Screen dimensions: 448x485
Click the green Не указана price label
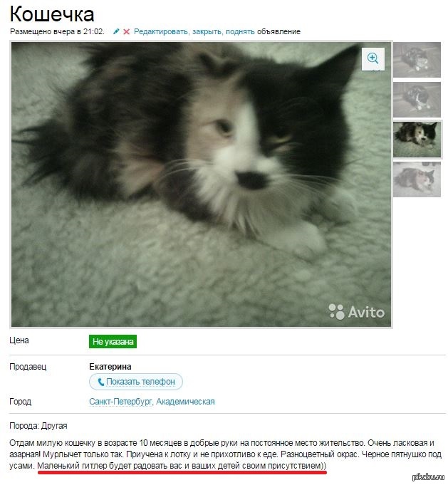113,341
